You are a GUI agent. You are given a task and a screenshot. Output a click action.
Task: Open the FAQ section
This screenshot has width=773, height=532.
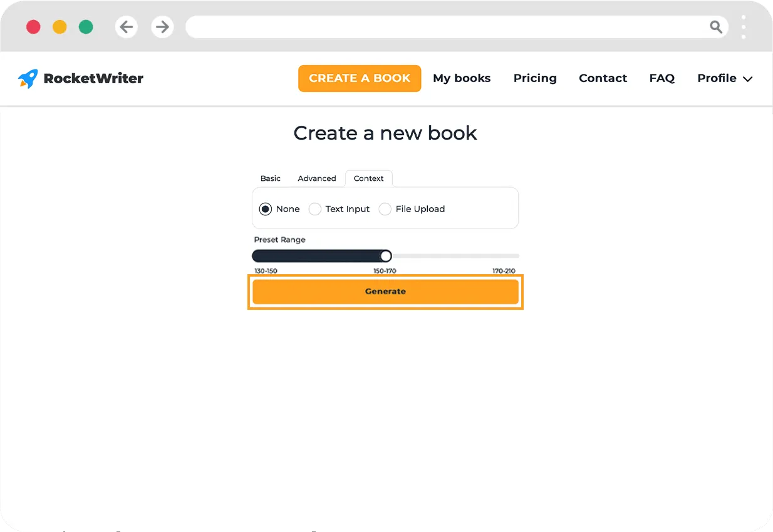click(662, 78)
